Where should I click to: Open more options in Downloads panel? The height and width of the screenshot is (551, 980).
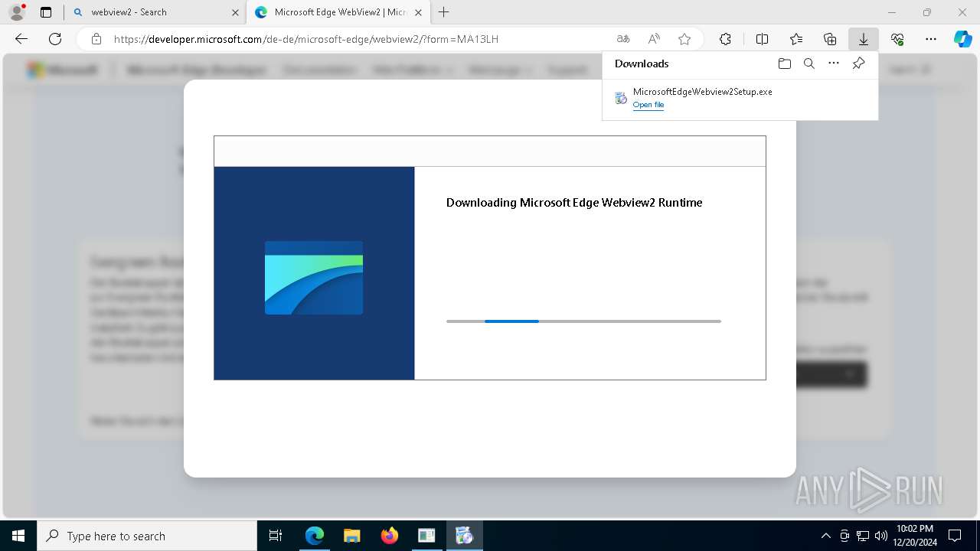point(834,64)
